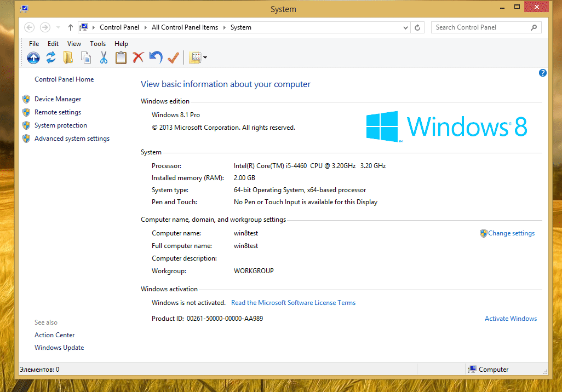Open the blue Help question mark icon
Viewport: 562px width, 392px height.
[543, 73]
